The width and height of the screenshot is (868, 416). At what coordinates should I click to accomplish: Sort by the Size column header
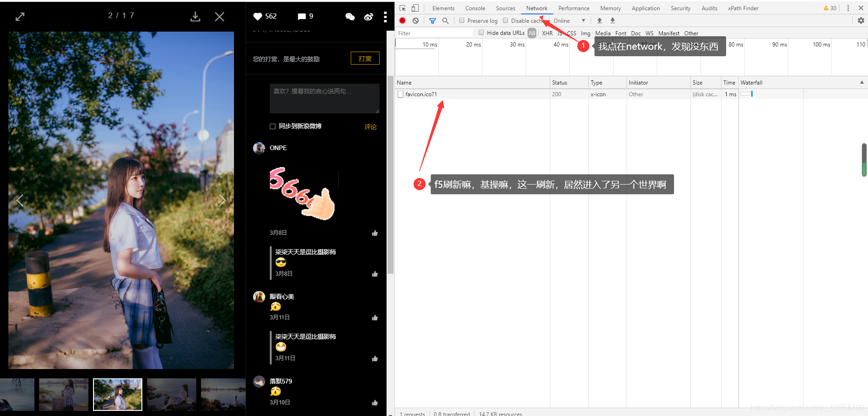click(x=705, y=82)
